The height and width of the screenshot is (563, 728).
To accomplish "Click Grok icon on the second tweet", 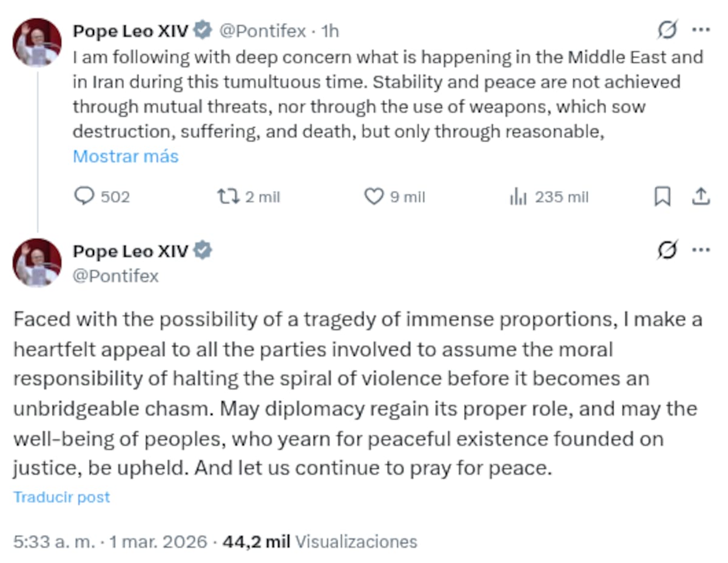I will pyautogui.click(x=667, y=250).
